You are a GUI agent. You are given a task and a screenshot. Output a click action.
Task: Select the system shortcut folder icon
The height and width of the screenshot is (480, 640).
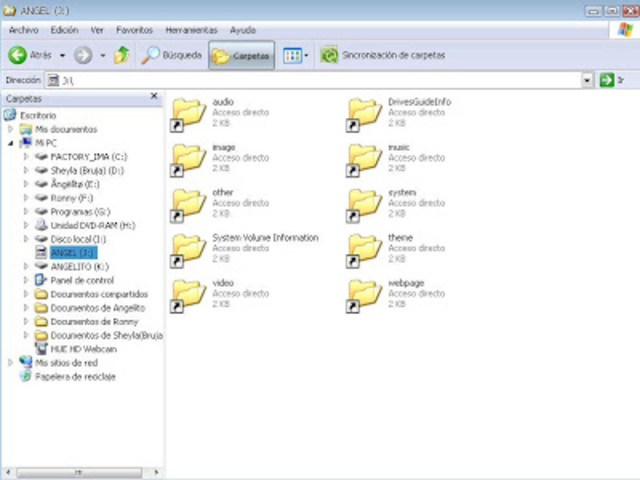[x=363, y=206]
